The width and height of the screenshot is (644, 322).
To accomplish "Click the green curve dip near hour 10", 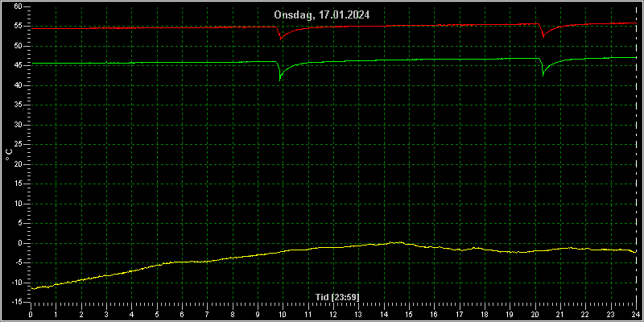I will point(279,78).
